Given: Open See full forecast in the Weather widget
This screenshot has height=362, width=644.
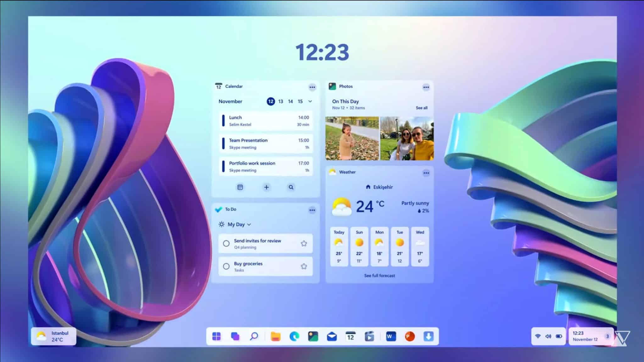Looking at the screenshot, I should point(379,276).
